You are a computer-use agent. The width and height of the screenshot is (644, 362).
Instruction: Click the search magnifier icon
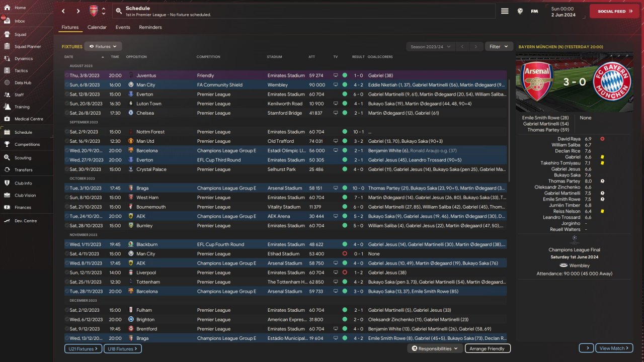tap(118, 11)
